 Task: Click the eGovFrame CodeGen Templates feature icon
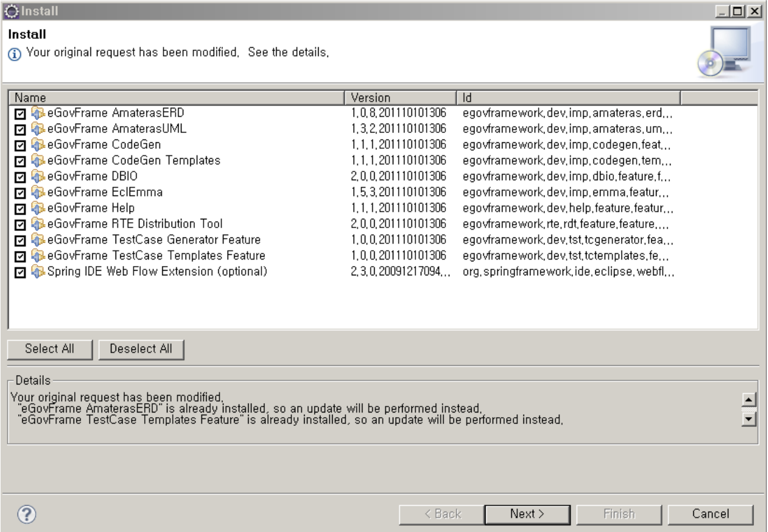point(38,160)
